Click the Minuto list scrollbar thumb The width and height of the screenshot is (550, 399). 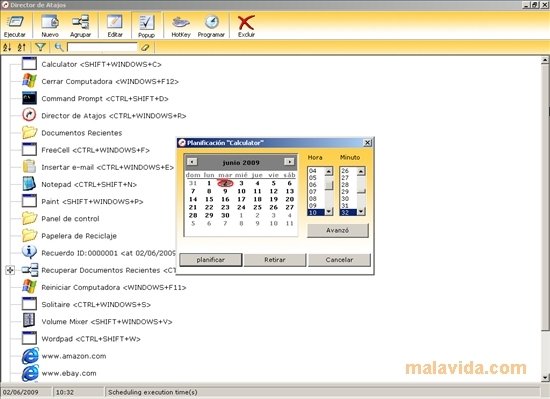pos(361,191)
